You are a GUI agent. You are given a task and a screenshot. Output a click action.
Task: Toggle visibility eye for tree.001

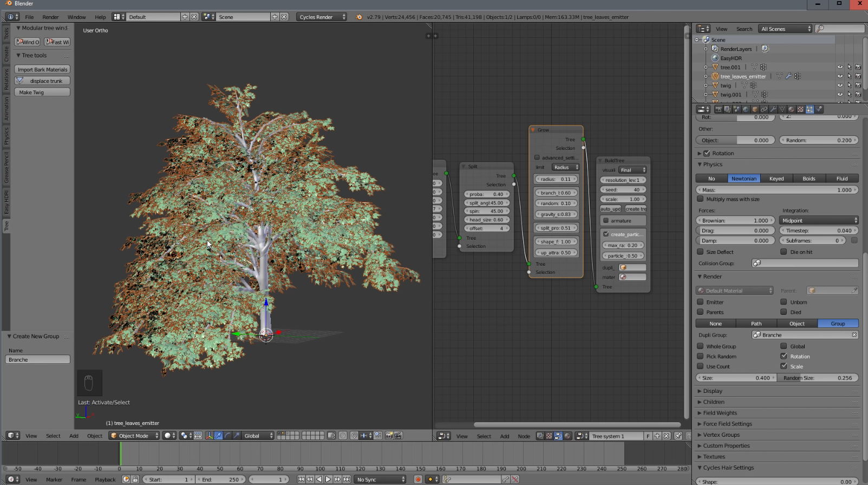click(x=840, y=67)
